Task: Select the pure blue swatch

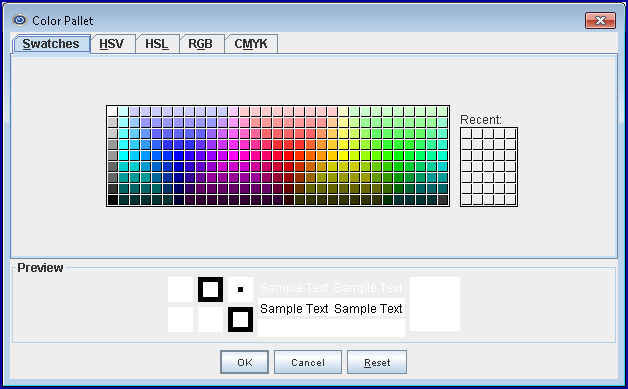Action: click(178, 155)
